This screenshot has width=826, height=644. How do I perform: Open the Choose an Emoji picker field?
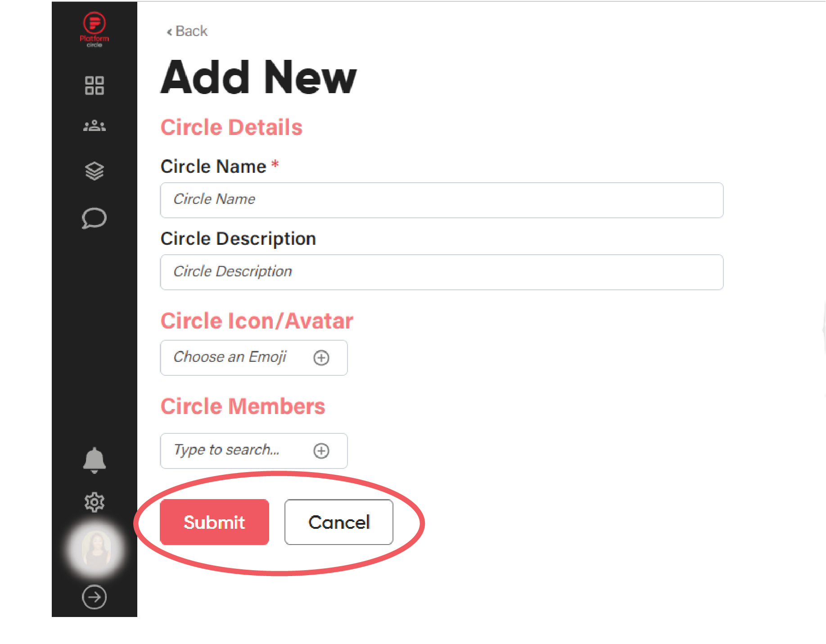[254, 358]
